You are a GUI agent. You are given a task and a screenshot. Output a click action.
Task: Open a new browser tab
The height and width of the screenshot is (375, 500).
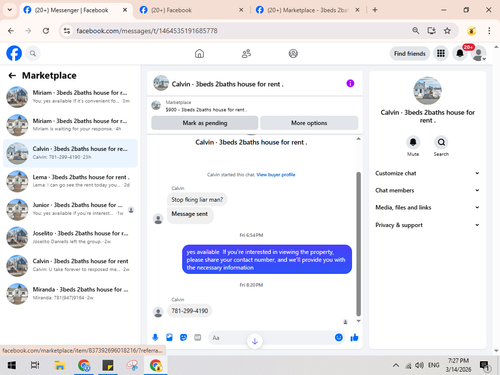point(375,10)
